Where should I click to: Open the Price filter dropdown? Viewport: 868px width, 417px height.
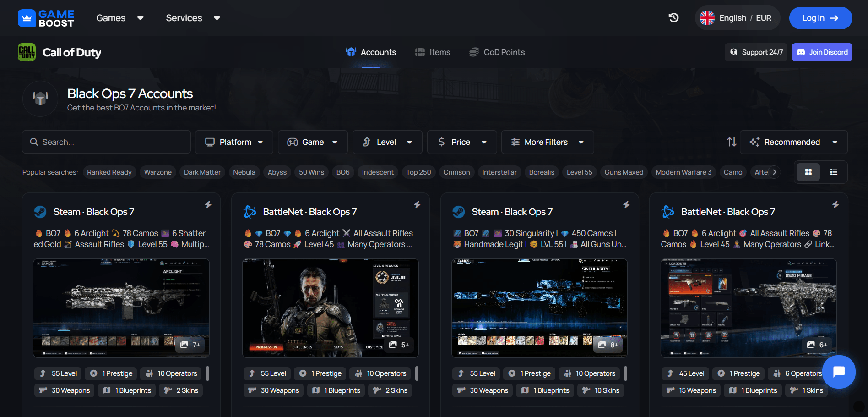461,142
